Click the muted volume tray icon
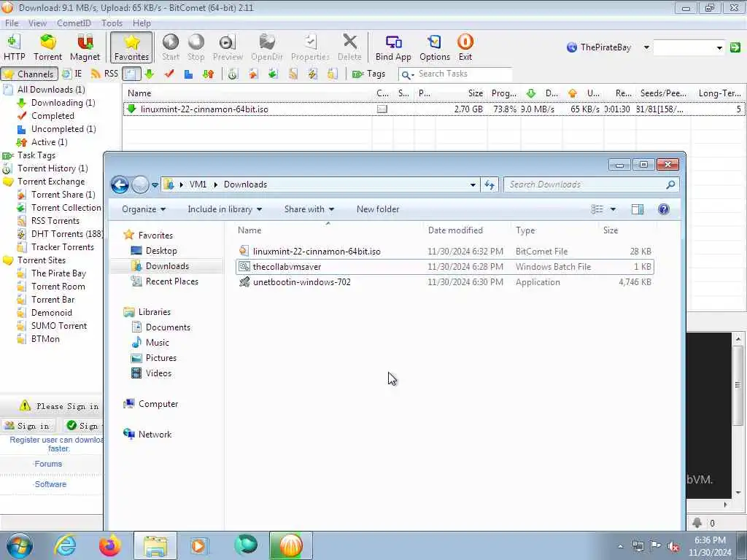This screenshot has height=560, width=747. [x=673, y=547]
